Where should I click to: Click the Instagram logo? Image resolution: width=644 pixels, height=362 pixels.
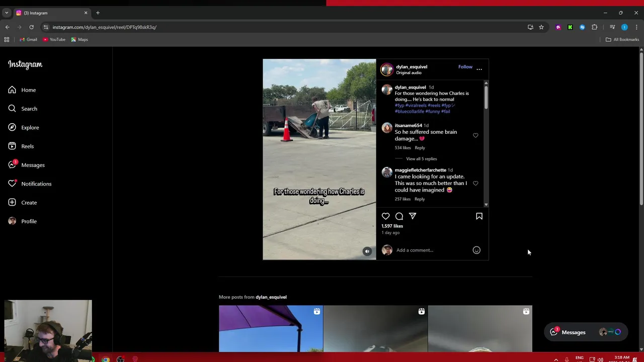point(25,64)
